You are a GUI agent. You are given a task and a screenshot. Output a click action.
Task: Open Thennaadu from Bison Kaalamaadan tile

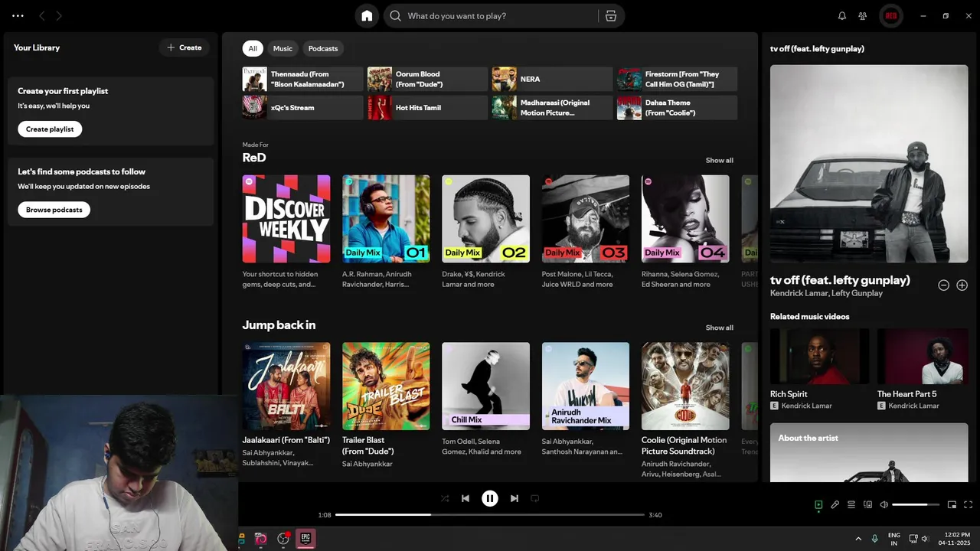coord(302,79)
